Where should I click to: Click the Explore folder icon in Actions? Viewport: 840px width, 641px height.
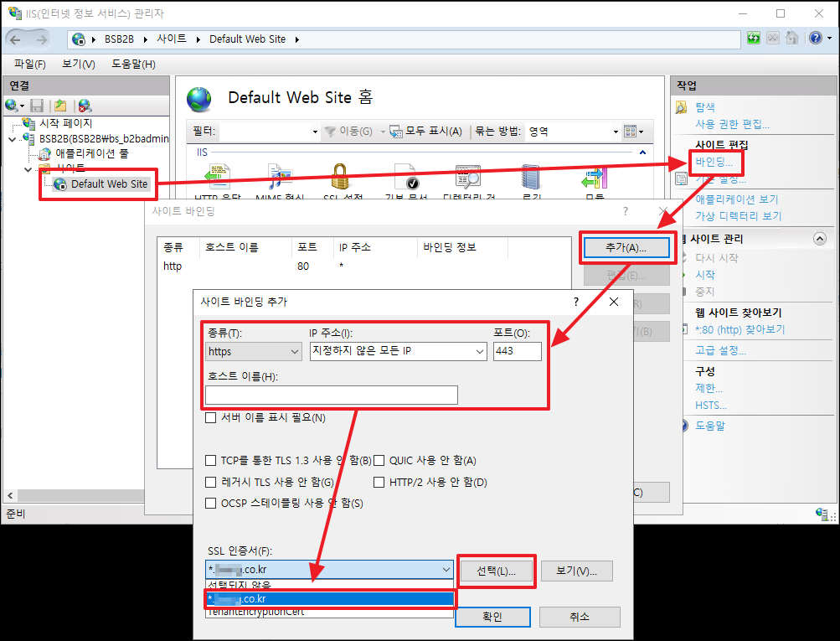tap(681, 107)
